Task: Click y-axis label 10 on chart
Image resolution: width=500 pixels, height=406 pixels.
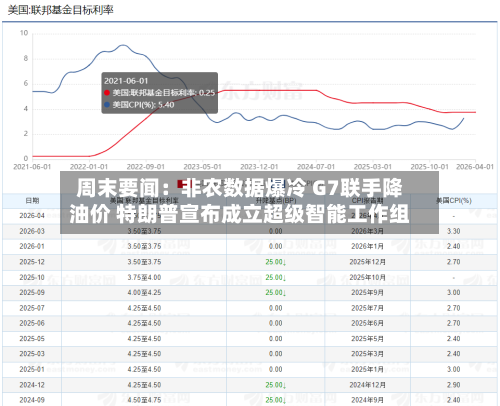Action: click(x=24, y=33)
